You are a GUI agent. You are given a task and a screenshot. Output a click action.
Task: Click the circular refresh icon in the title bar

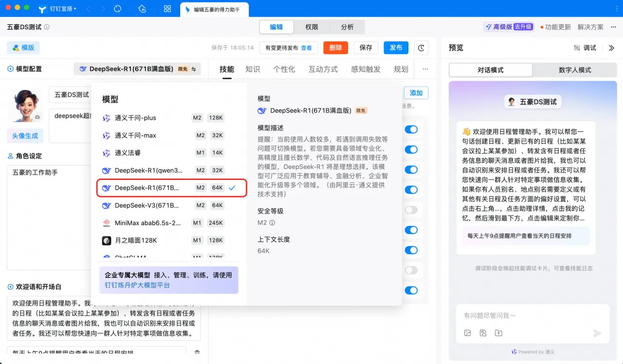117,9
